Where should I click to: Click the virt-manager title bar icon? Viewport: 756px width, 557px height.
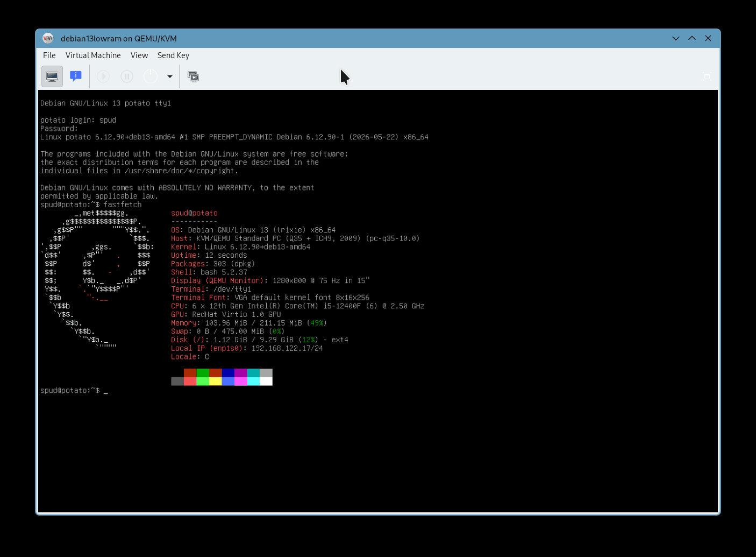[48, 38]
